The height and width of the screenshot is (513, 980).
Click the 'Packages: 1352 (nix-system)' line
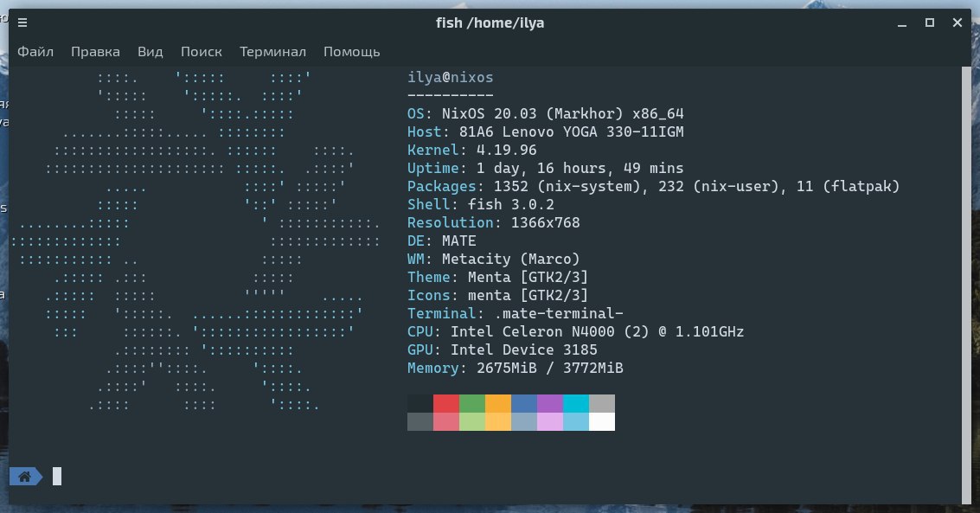654,186
